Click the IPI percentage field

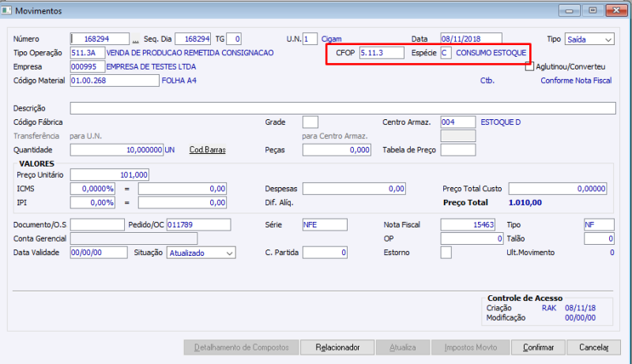92,203
